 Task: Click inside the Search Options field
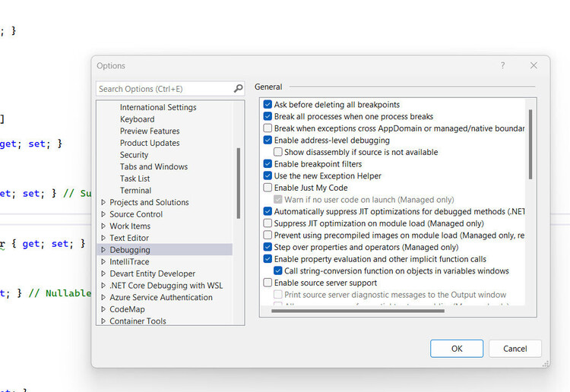163,89
